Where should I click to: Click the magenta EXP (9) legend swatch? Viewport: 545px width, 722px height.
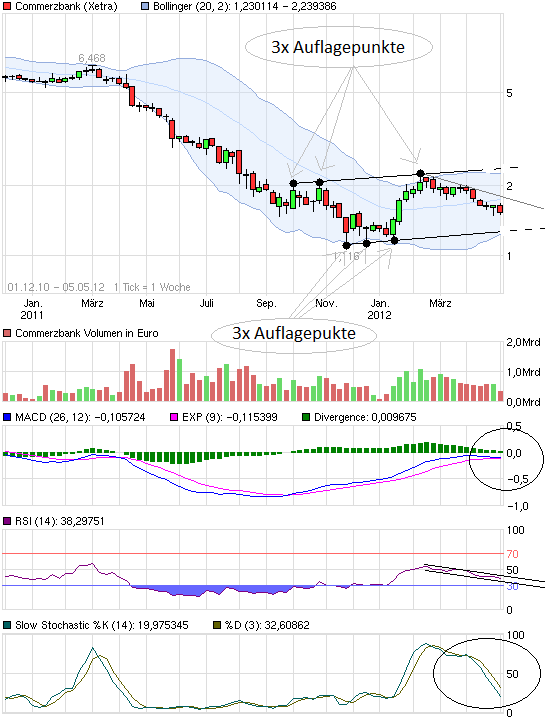[x=174, y=417]
